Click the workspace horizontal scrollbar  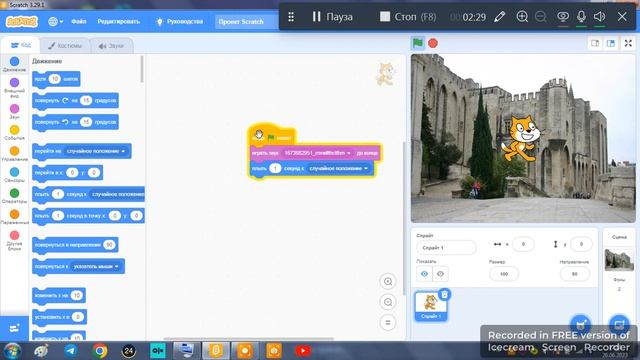248,338
